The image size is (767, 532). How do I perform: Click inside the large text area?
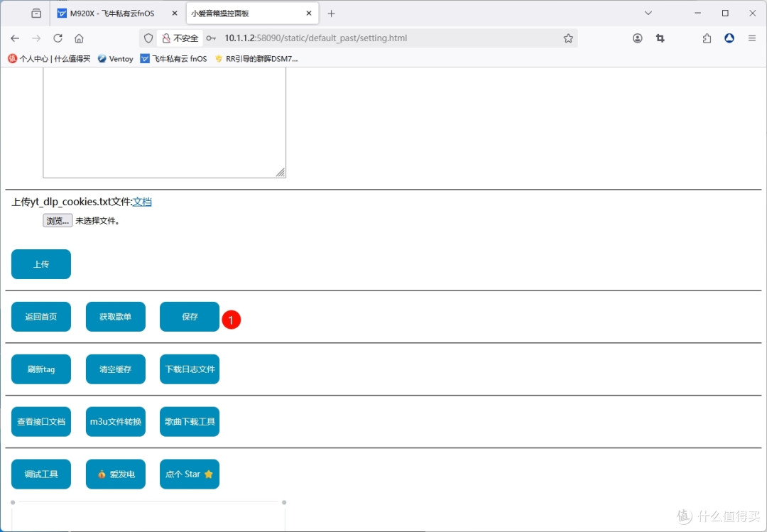pos(164,122)
